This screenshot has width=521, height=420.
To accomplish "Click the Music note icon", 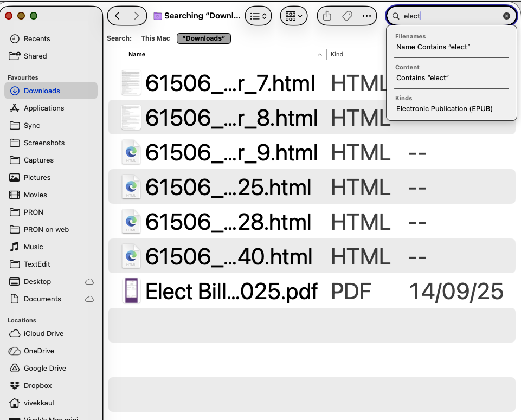I will tap(14, 247).
